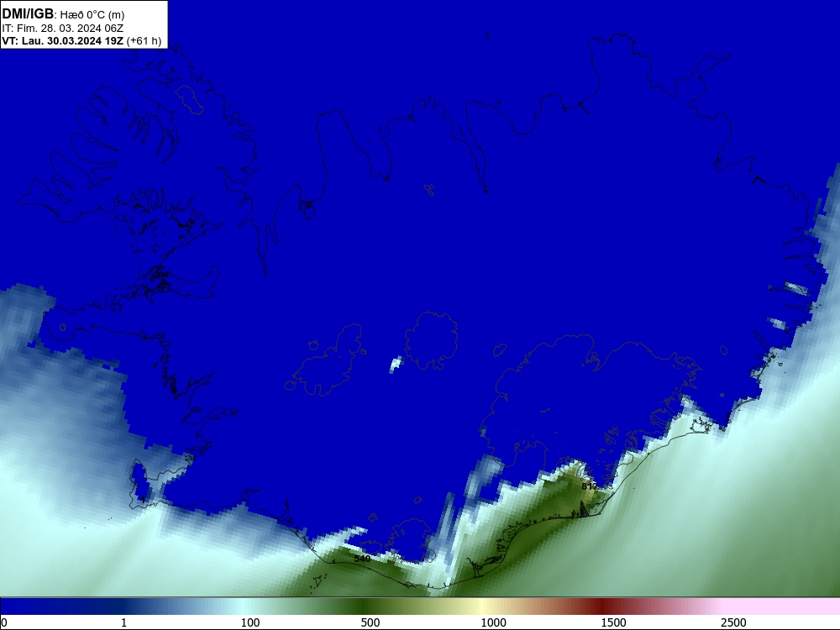The image size is (840, 630).
Task: Click the '(+61 h)' forecast offset text
Action: (x=144, y=40)
